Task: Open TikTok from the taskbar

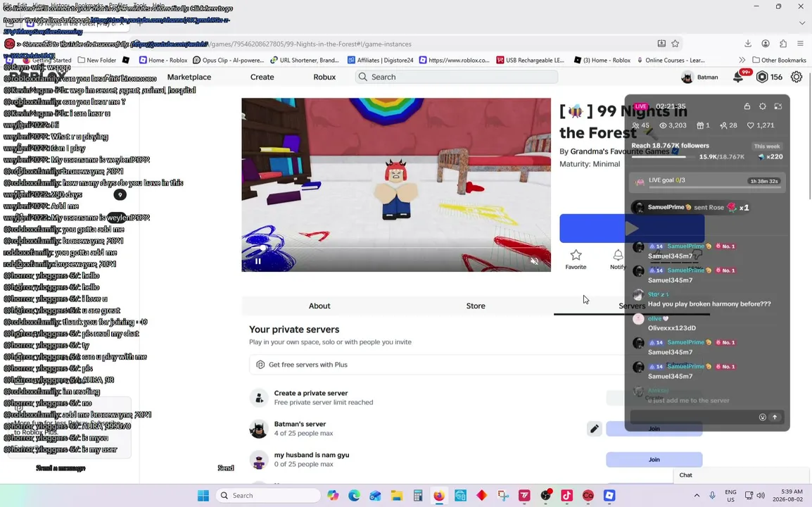Action: click(x=566, y=496)
